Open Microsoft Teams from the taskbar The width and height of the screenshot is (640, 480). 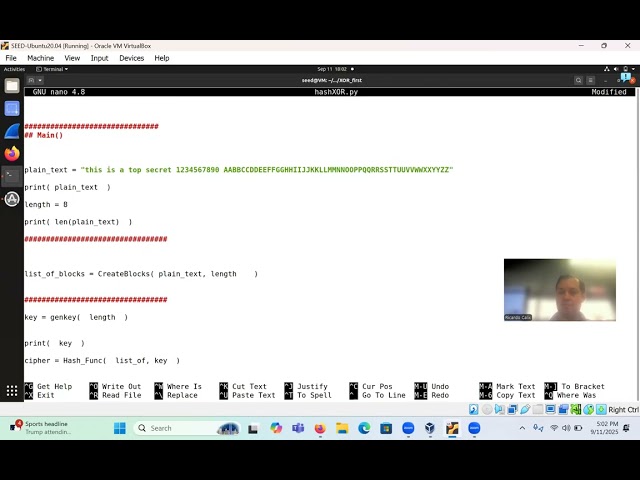tap(298, 428)
